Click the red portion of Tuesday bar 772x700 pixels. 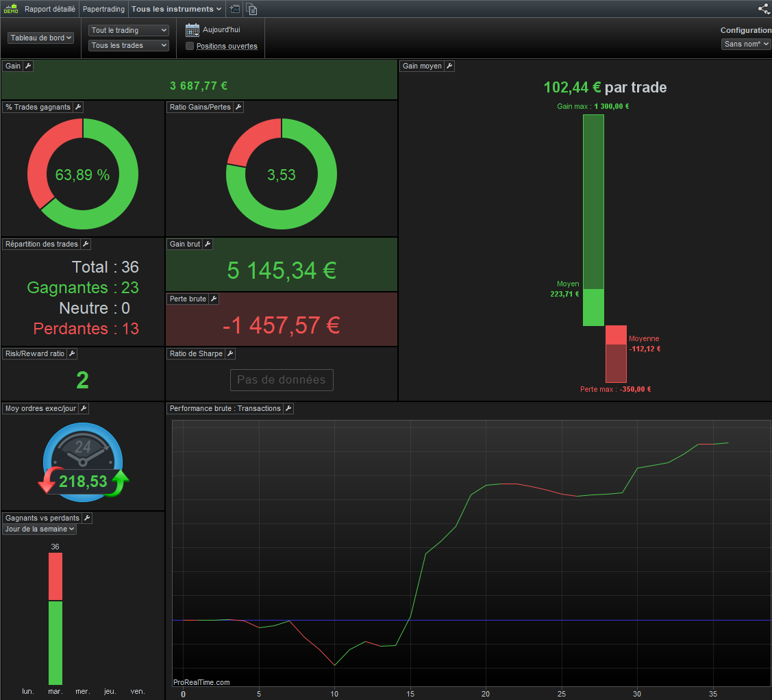55,577
